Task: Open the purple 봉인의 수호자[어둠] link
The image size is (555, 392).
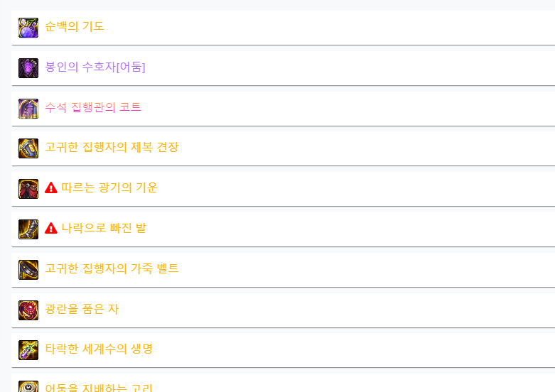Action: tap(95, 67)
